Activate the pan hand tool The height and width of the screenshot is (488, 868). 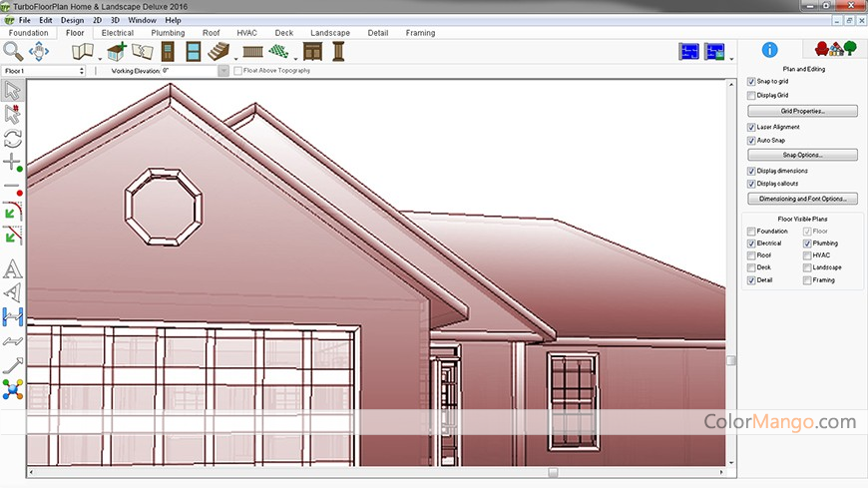coord(39,51)
